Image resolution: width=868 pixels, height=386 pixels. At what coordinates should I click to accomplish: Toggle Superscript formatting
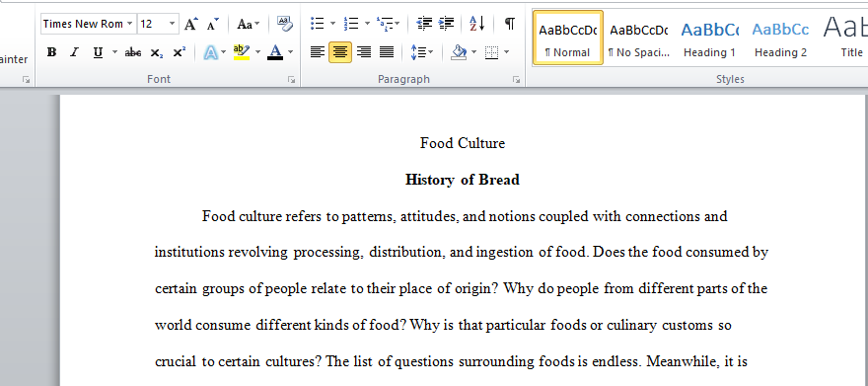[180, 52]
